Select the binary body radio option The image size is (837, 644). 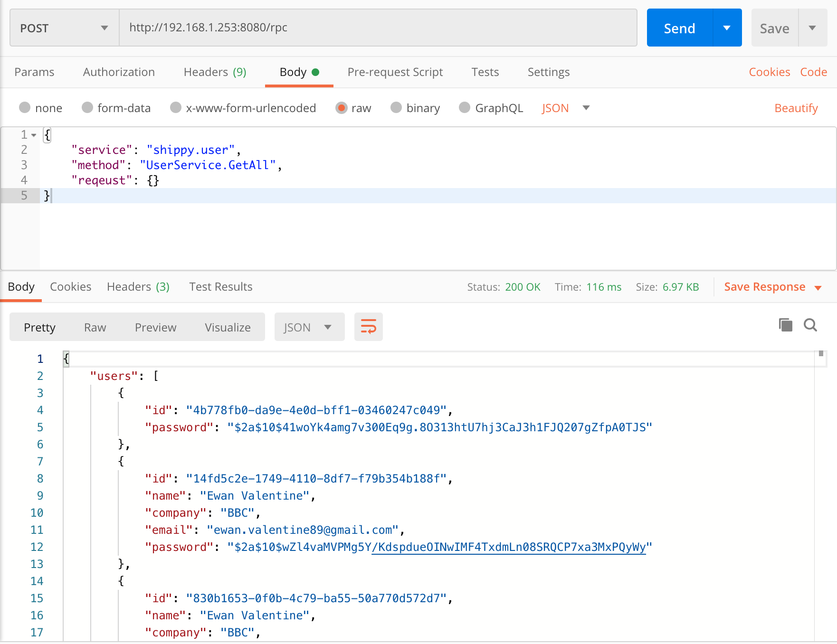[396, 108]
